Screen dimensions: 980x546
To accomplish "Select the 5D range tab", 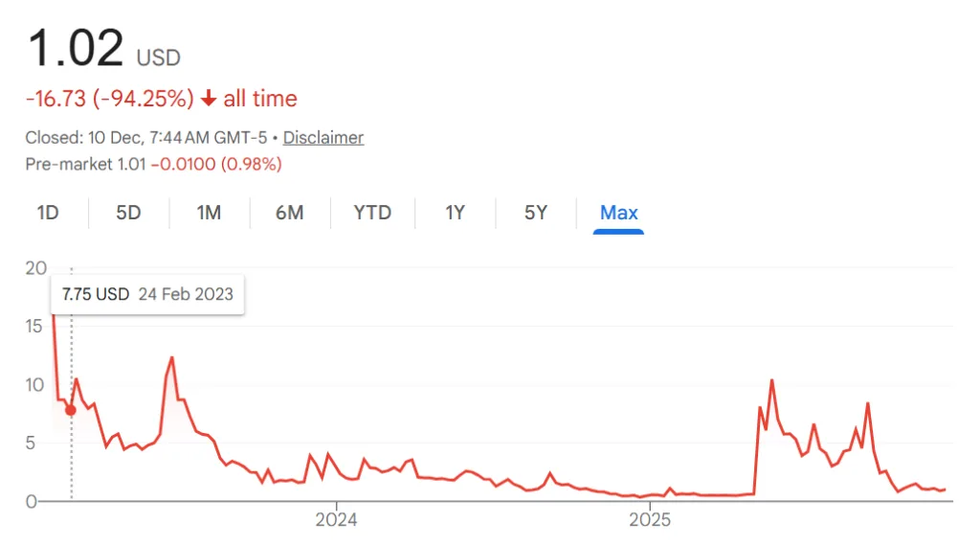I will pyautogui.click(x=128, y=213).
